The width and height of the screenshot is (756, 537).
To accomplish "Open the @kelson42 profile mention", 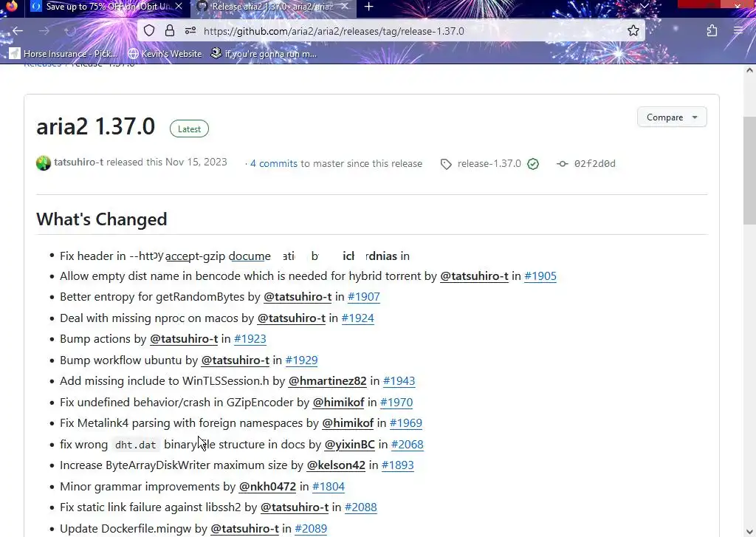I will point(336,465).
